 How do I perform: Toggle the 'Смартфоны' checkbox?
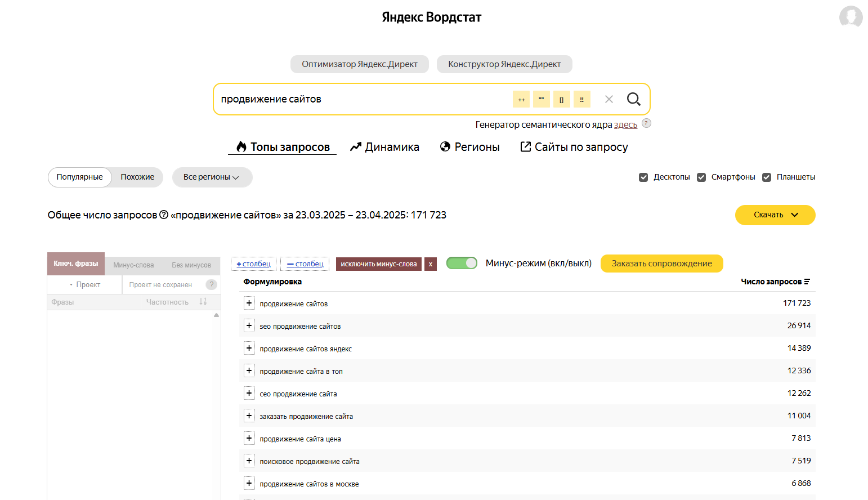[x=701, y=177]
